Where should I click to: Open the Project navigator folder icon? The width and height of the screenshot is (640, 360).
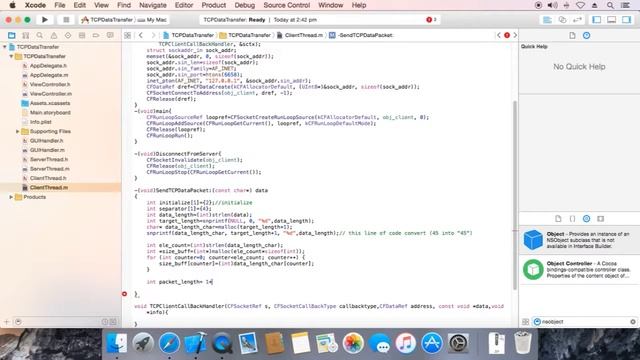point(12,36)
